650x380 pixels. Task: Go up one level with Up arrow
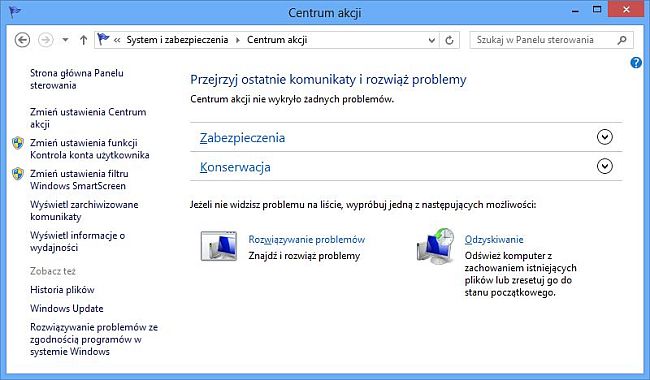tap(83, 40)
